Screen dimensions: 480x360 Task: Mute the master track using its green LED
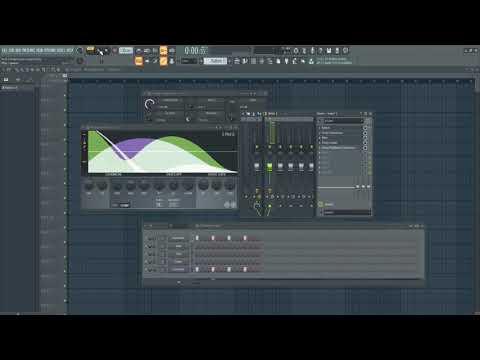click(x=257, y=147)
